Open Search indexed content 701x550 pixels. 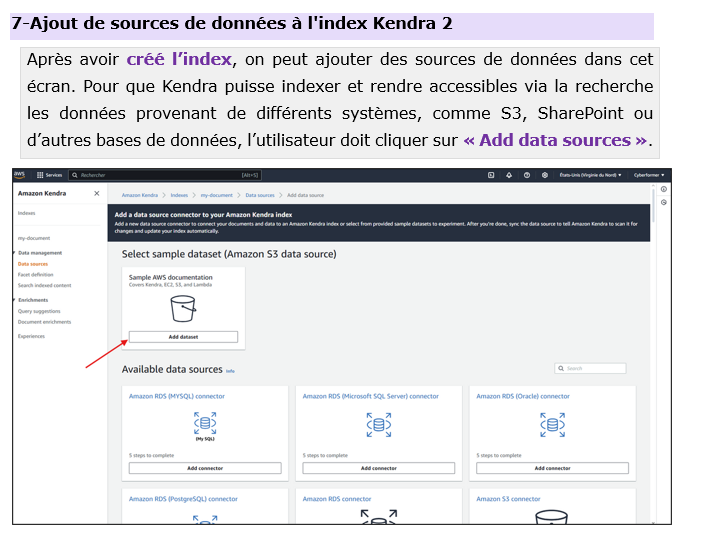pyautogui.click(x=44, y=285)
